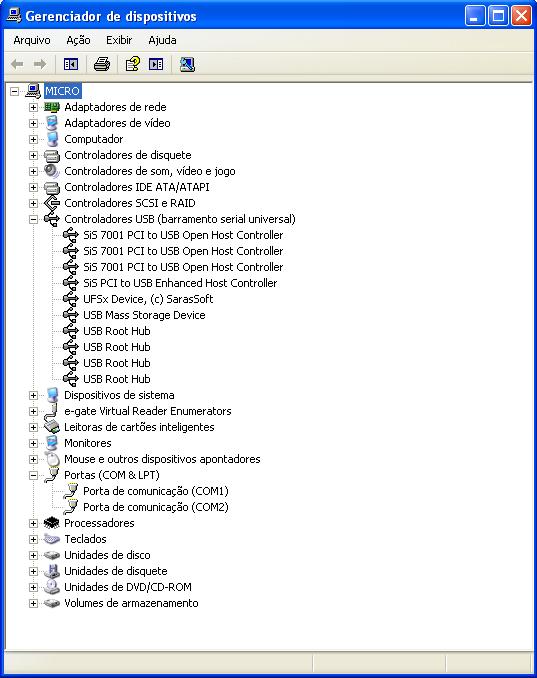The width and height of the screenshot is (537, 678).
Task: Open Properties via the toolbar icon
Action: pos(133,64)
